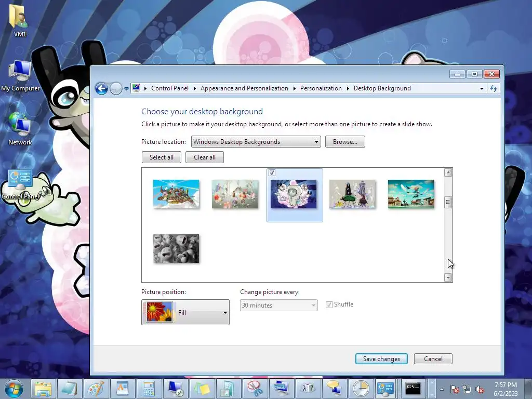Open Windows Explorer from the taskbar
Image resolution: width=532 pixels, height=399 pixels.
click(x=44, y=389)
